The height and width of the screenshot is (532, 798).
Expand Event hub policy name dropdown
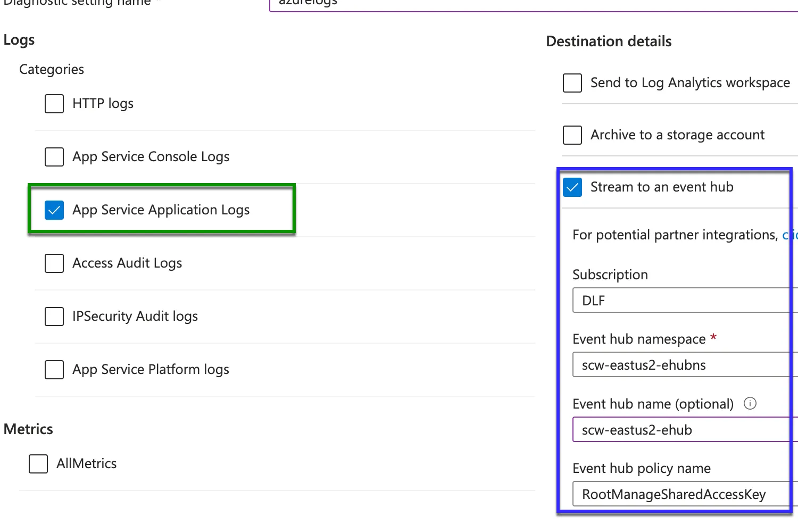click(x=681, y=494)
